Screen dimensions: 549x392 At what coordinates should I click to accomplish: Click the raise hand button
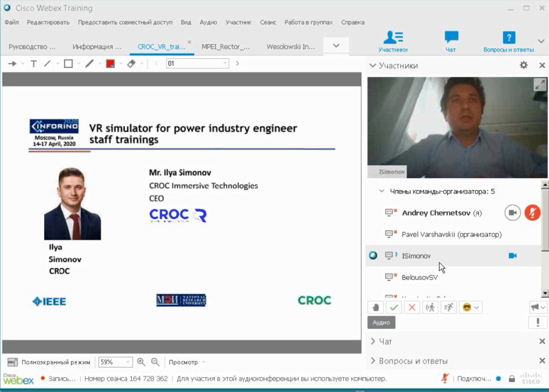375,307
